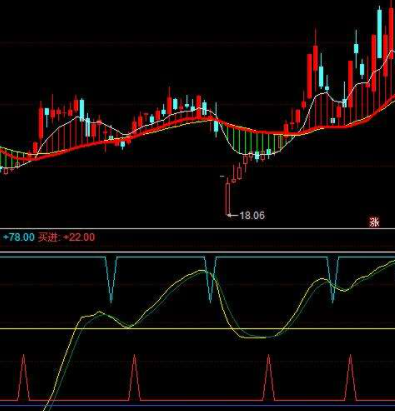
Task: Click the red 涨 marker
Action: coord(374,222)
